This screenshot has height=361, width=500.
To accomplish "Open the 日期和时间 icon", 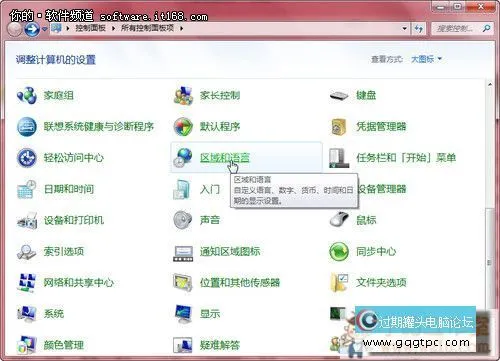I will point(27,189).
